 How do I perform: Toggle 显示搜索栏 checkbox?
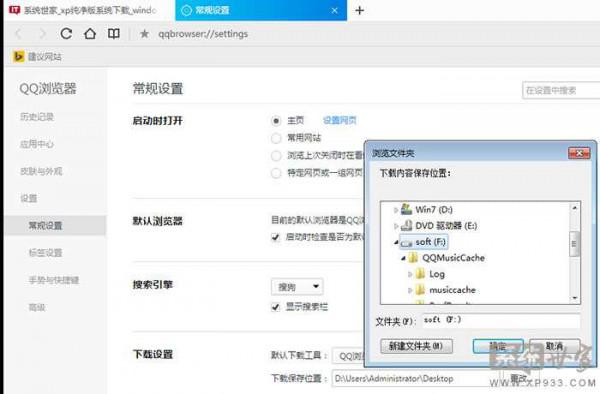click(x=276, y=307)
